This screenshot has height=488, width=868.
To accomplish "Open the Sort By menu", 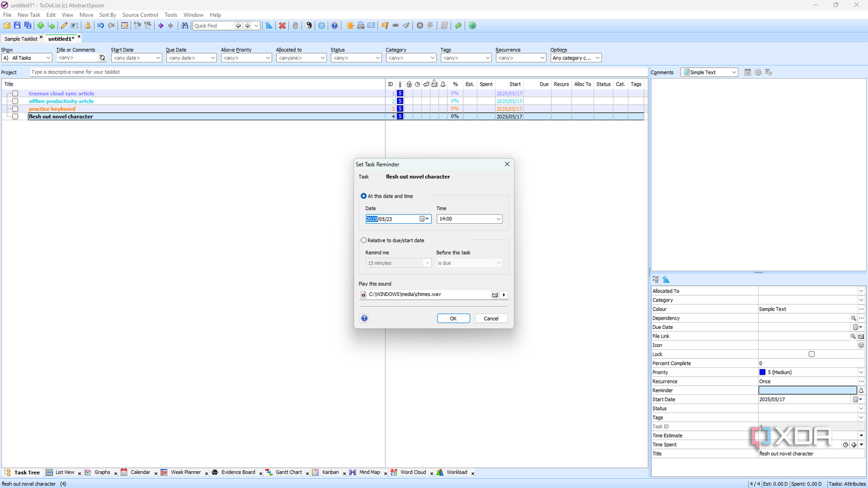I will [x=108, y=15].
